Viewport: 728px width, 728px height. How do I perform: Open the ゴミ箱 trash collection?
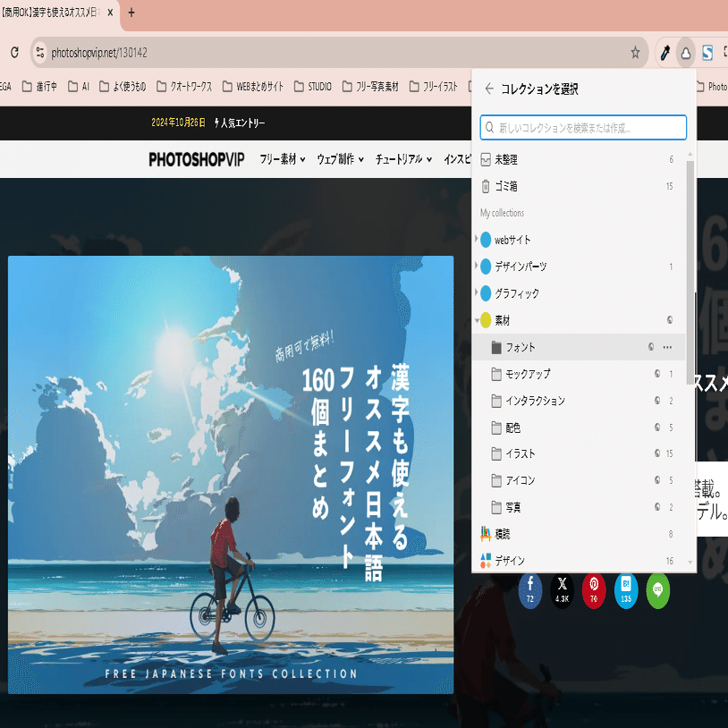pyautogui.click(x=579, y=186)
